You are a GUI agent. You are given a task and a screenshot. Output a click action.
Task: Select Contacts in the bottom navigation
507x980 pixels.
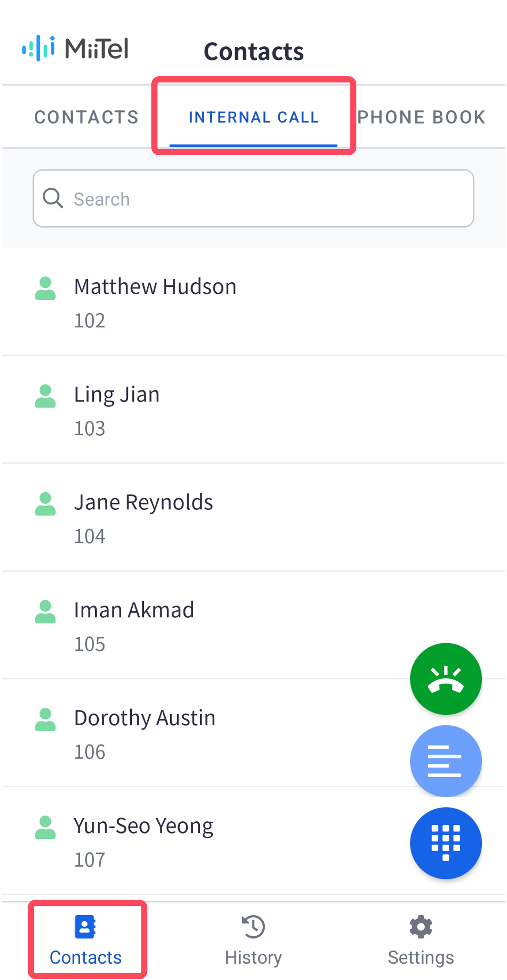pos(86,940)
